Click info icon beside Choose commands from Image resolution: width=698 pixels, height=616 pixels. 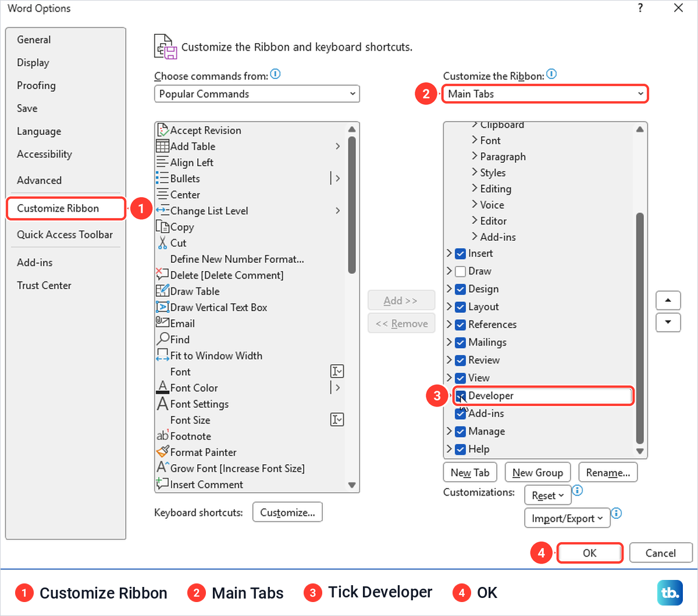tap(276, 74)
